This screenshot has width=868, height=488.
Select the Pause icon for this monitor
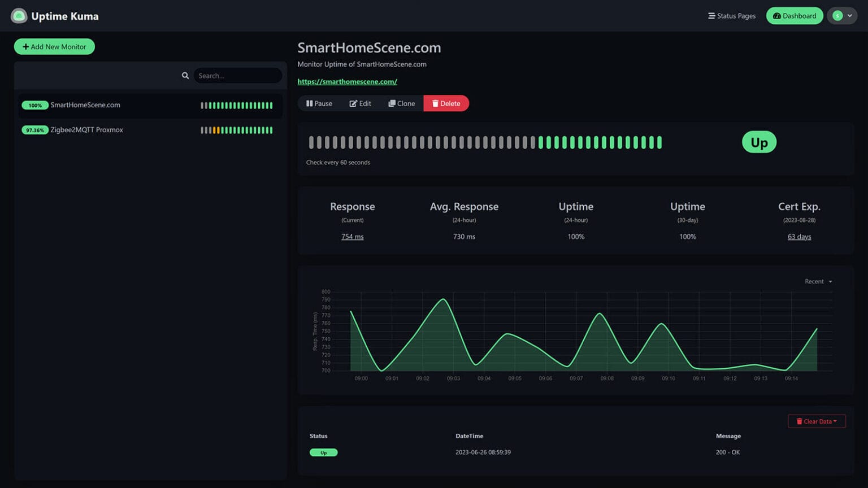coord(309,103)
